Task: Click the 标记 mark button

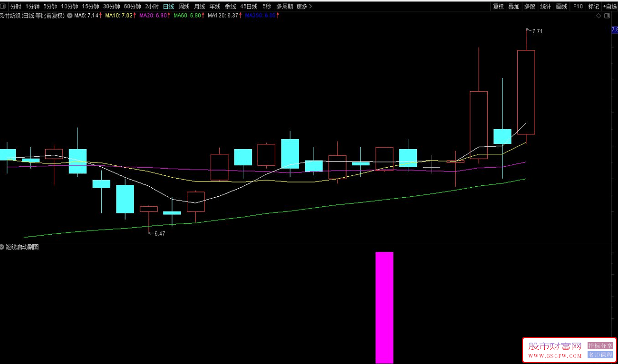Action: click(593, 7)
